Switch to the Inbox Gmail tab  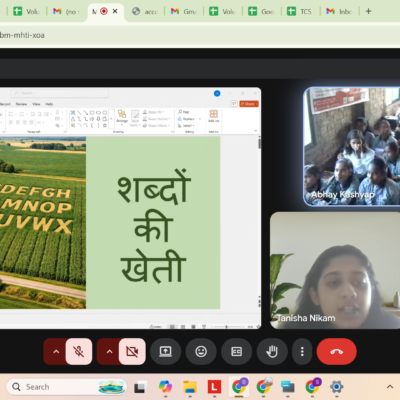[x=340, y=12]
